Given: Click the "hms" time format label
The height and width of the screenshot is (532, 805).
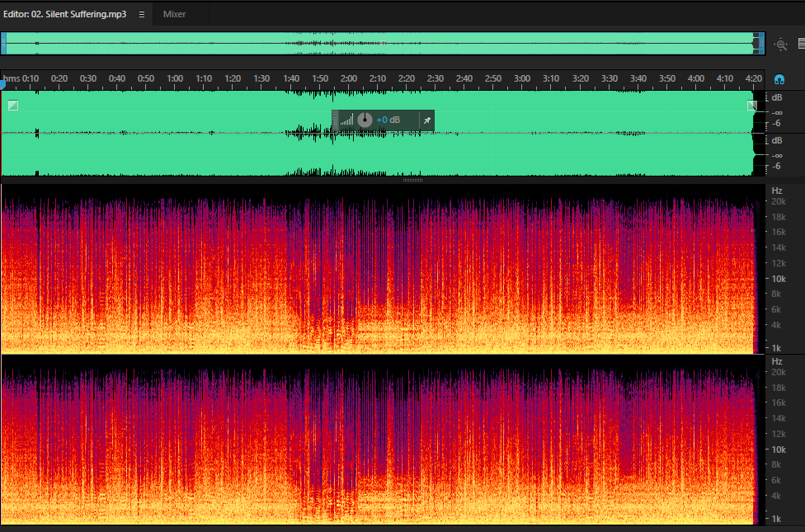Looking at the screenshot, I should tap(12, 78).
